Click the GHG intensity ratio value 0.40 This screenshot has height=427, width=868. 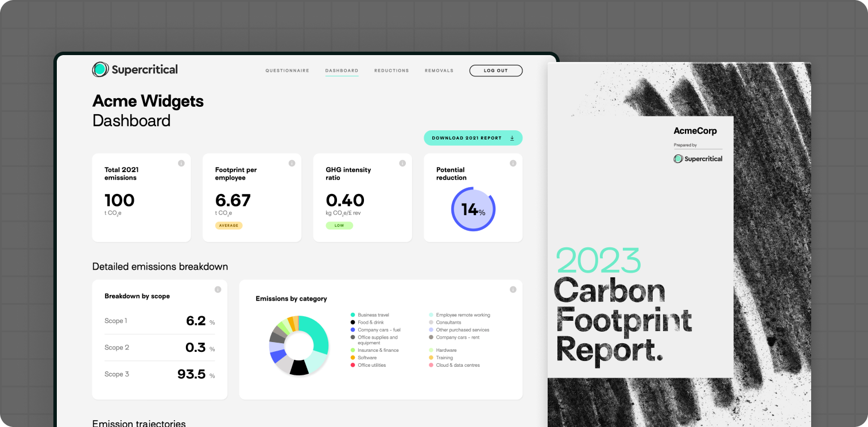[x=345, y=200]
